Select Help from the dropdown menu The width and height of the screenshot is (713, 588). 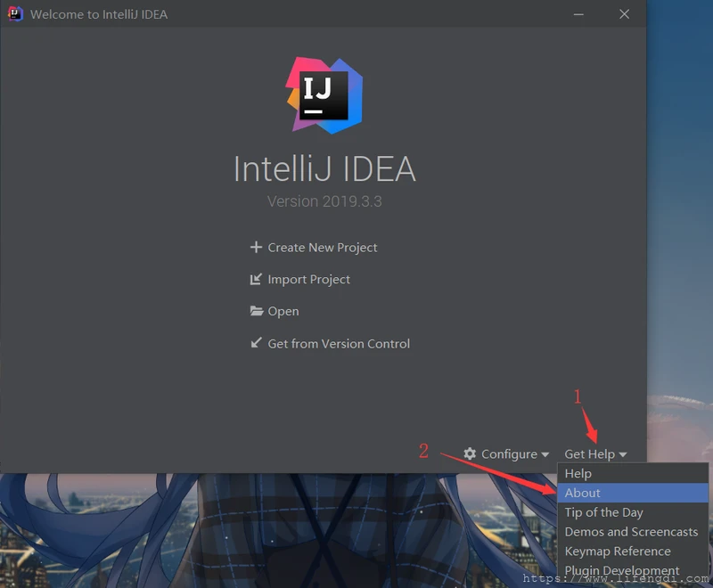[578, 473]
